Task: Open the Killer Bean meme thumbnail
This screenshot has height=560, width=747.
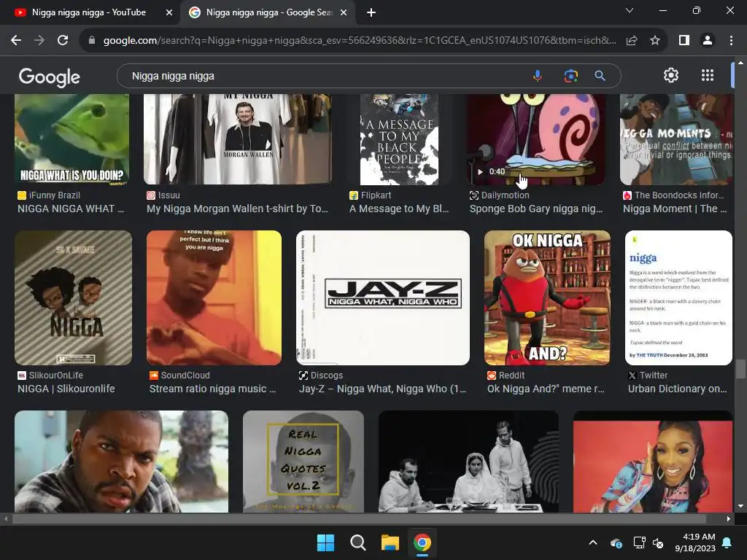Action: (547, 297)
